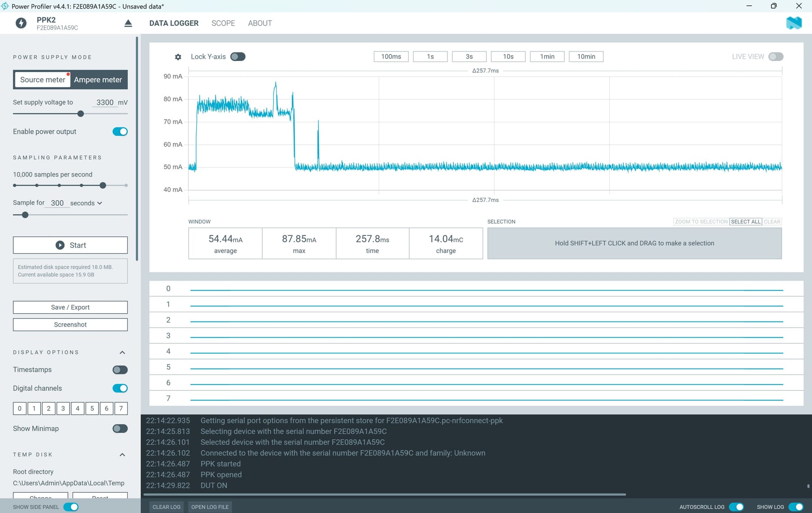
Task: Click the Nordic Semiconductor logo
Action: (794, 23)
